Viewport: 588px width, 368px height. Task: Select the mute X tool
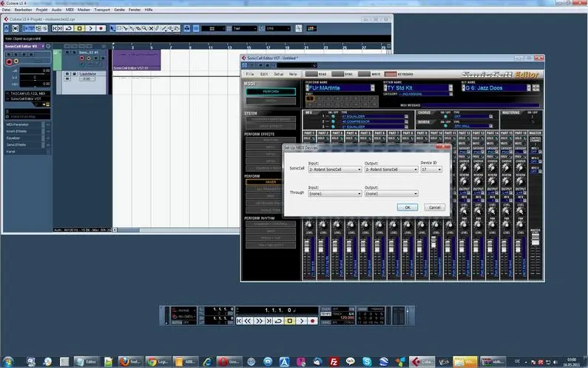click(x=151, y=29)
